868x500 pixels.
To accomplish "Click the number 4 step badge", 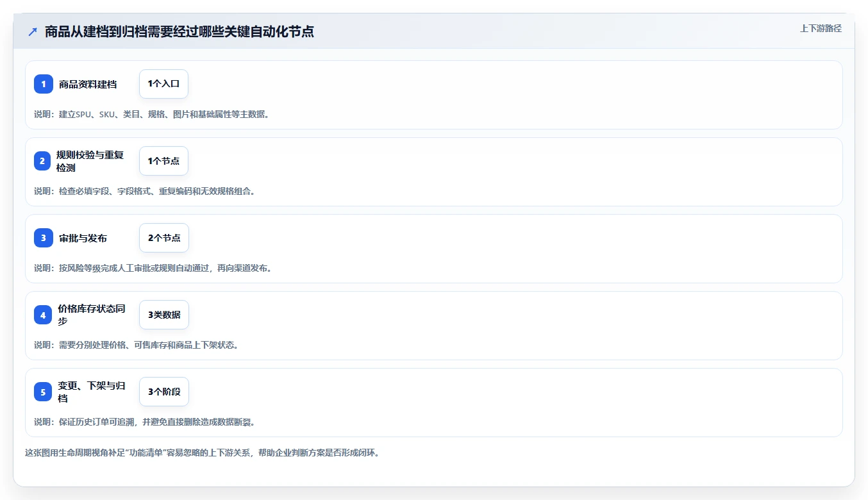I will [43, 315].
